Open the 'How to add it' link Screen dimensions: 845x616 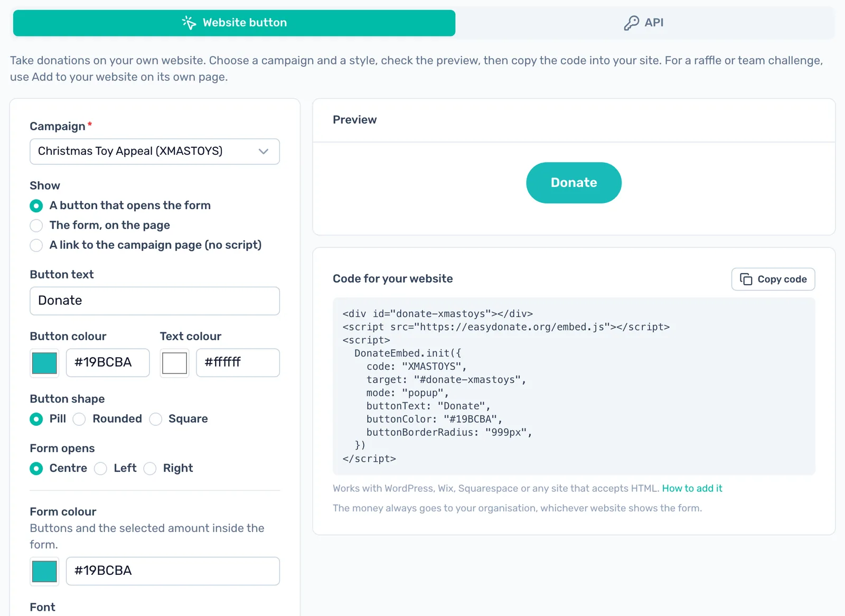[692, 488]
